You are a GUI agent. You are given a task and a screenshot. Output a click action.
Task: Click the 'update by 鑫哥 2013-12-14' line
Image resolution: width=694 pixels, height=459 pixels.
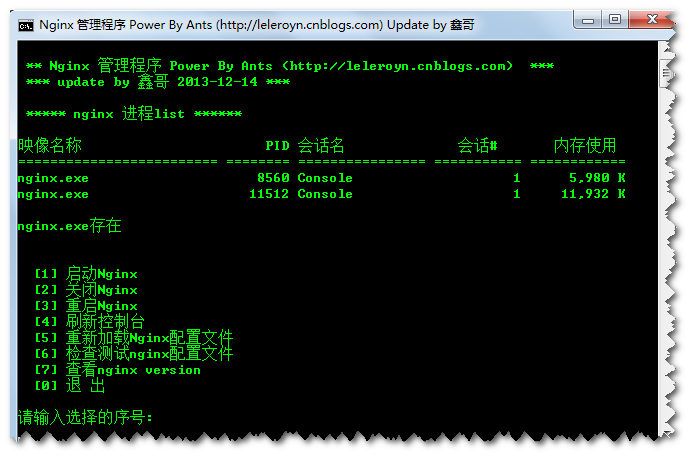pos(157,82)
